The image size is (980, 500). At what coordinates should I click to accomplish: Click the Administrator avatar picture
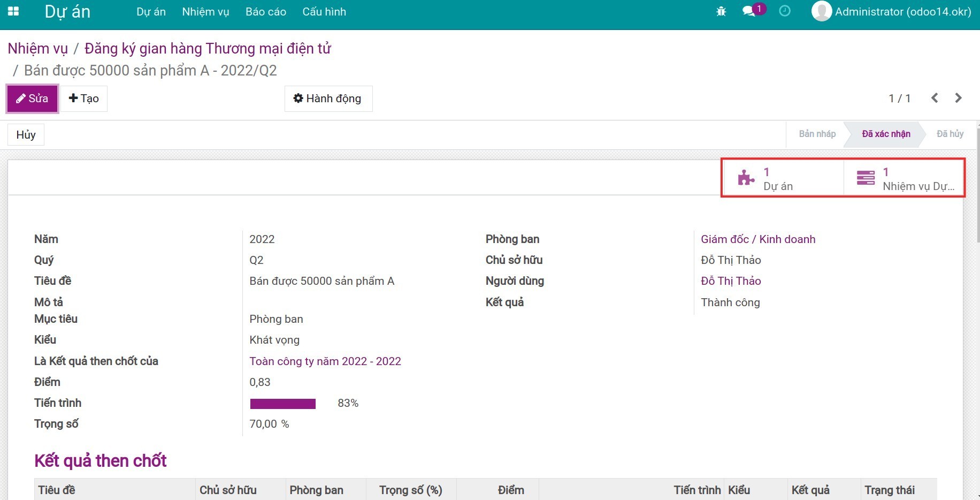821,11
